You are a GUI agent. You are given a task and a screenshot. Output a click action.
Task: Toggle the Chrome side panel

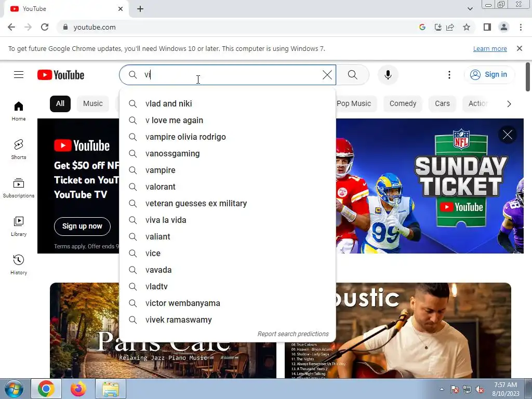(x=487, y=27)
